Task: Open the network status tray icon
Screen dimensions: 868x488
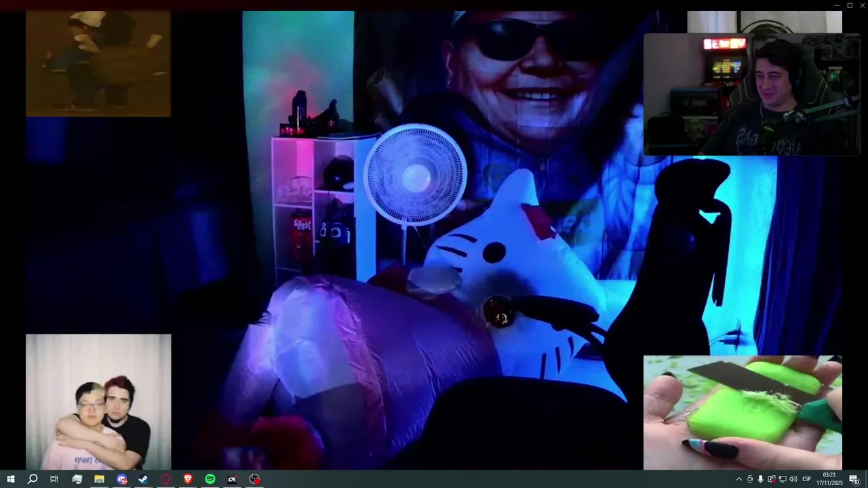Action: click(x=782, y=479)
